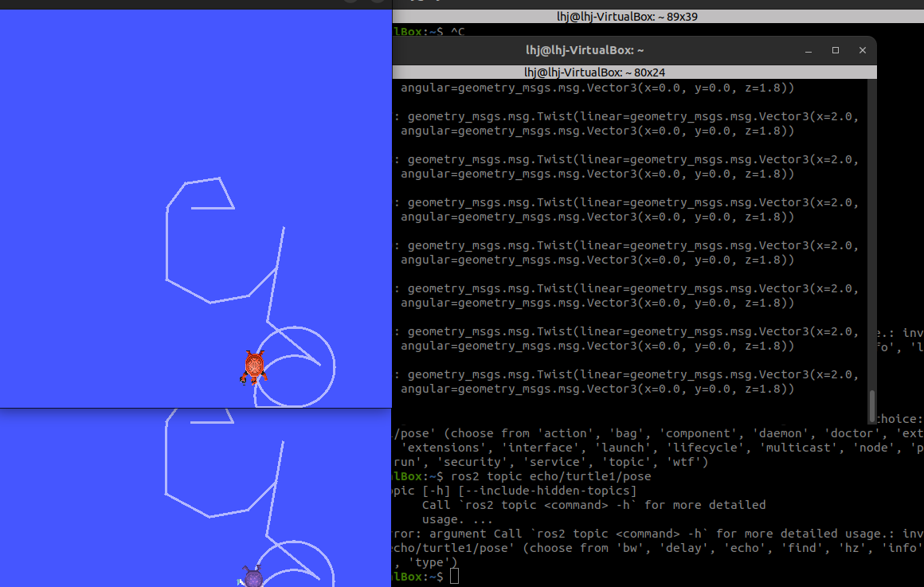Click the orange turtle in the turtlesim window
The width and height of the screenshot is (924, 587).
(254, 367)
